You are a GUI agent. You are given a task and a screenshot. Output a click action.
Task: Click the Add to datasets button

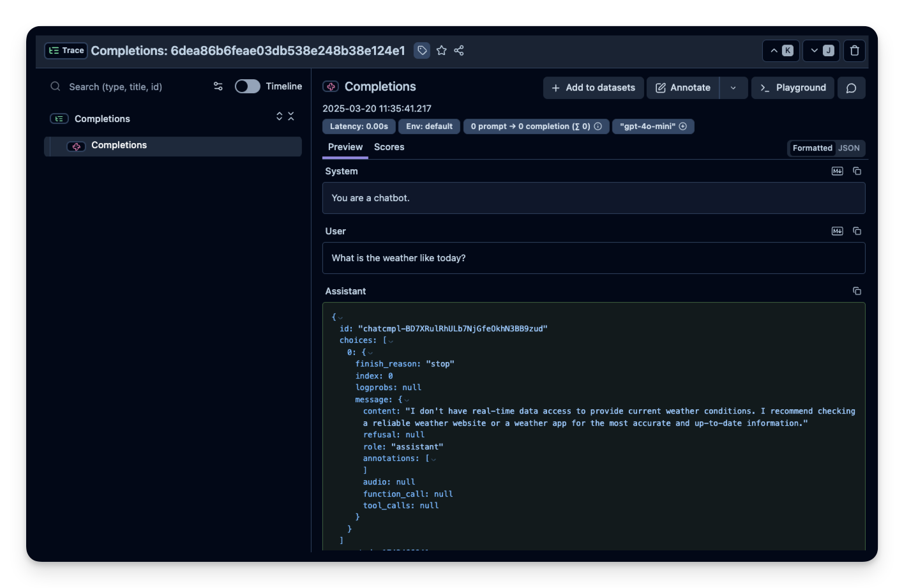(x=593, y=87)
